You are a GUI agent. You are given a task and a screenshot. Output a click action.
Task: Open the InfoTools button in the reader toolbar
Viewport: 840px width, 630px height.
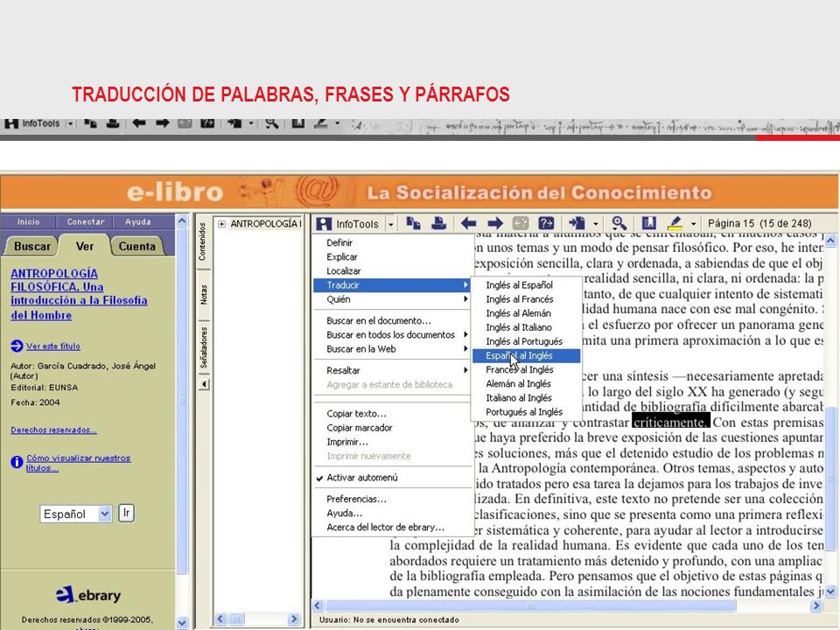tap(348, 223)
